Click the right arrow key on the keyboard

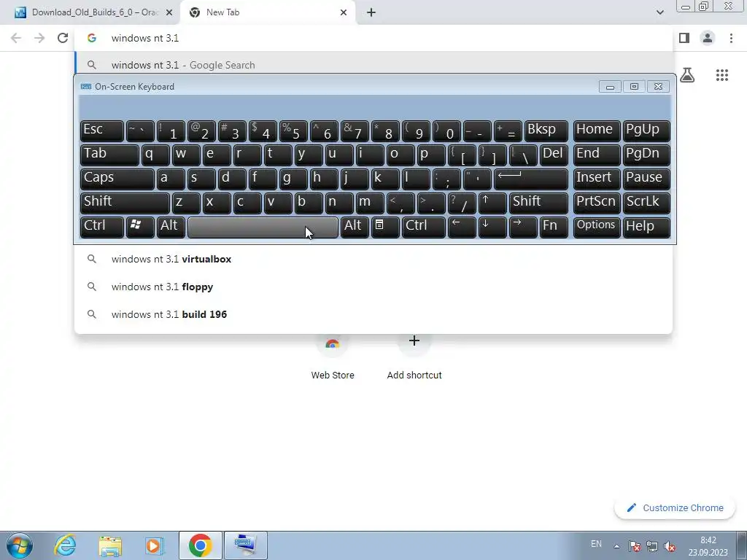tap(523, 227)
